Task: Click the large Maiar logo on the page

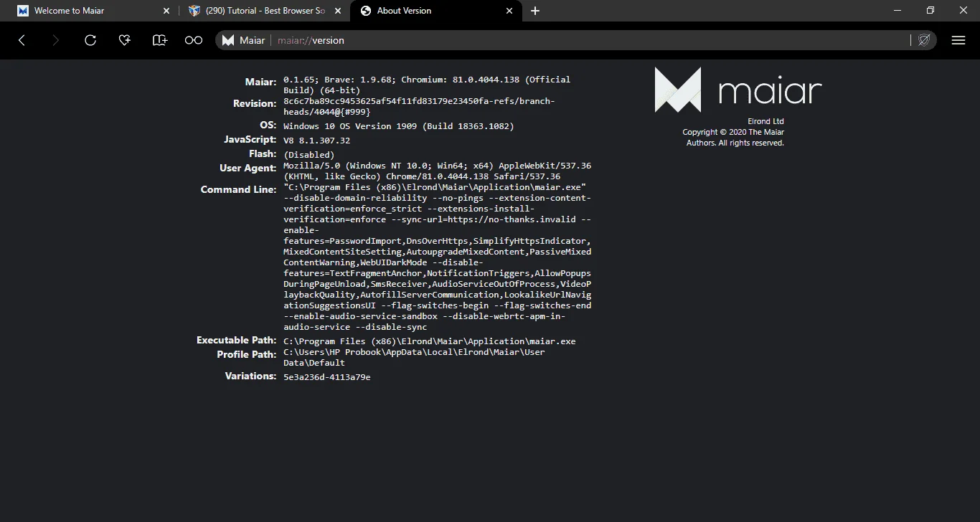Action: click(x=738, y=90)
